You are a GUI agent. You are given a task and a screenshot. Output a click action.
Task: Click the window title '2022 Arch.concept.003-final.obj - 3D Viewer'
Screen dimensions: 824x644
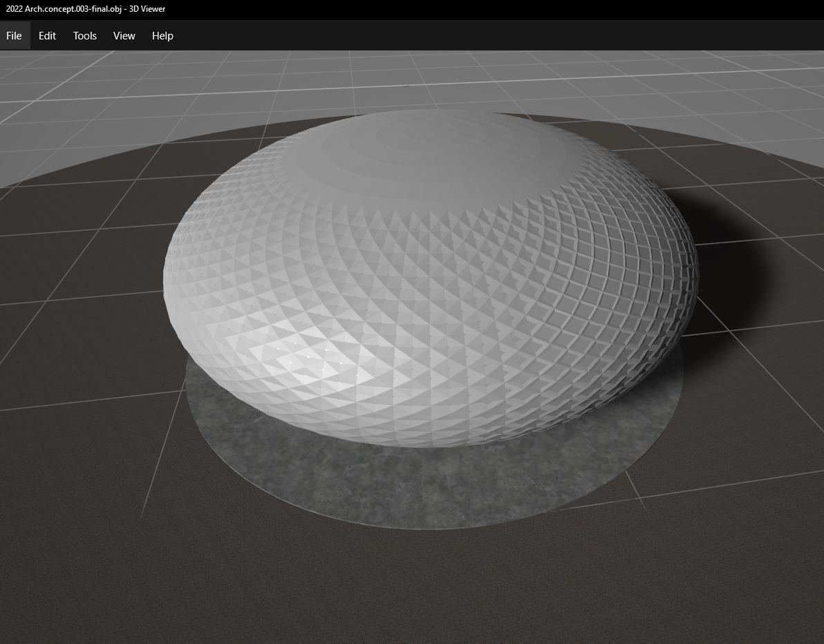(86, 9)
